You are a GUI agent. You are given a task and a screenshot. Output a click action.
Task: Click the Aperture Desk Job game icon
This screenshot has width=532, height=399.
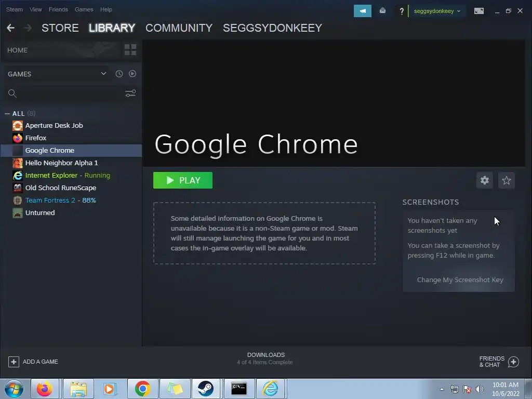[18, 126]
